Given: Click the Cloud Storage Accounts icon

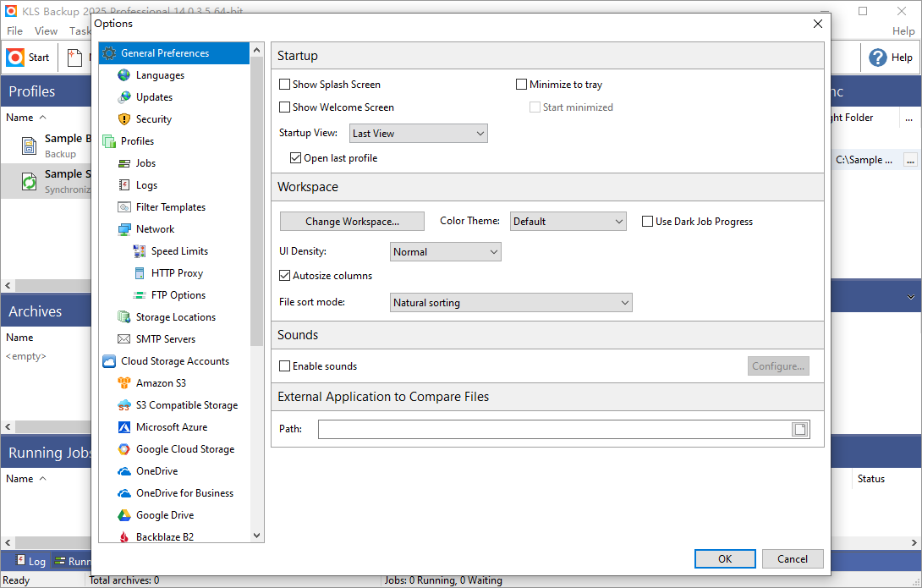Looking at the screenshot, I should tap(109, 361).
